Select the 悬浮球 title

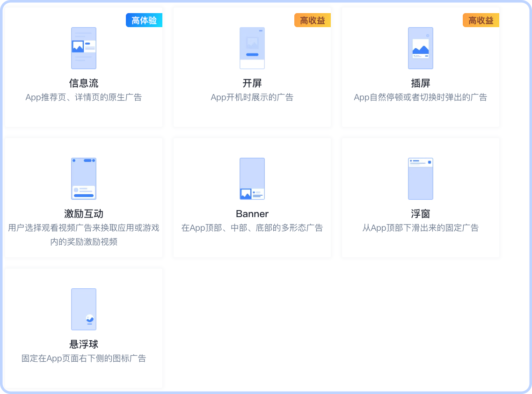(84, 344)
